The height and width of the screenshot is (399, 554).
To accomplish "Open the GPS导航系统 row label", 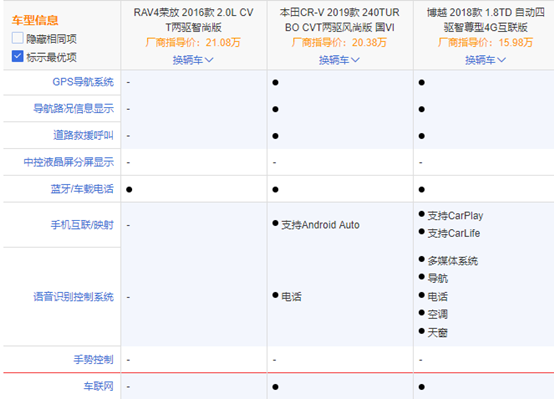I will pyautogui.click(x=83, y=82).
